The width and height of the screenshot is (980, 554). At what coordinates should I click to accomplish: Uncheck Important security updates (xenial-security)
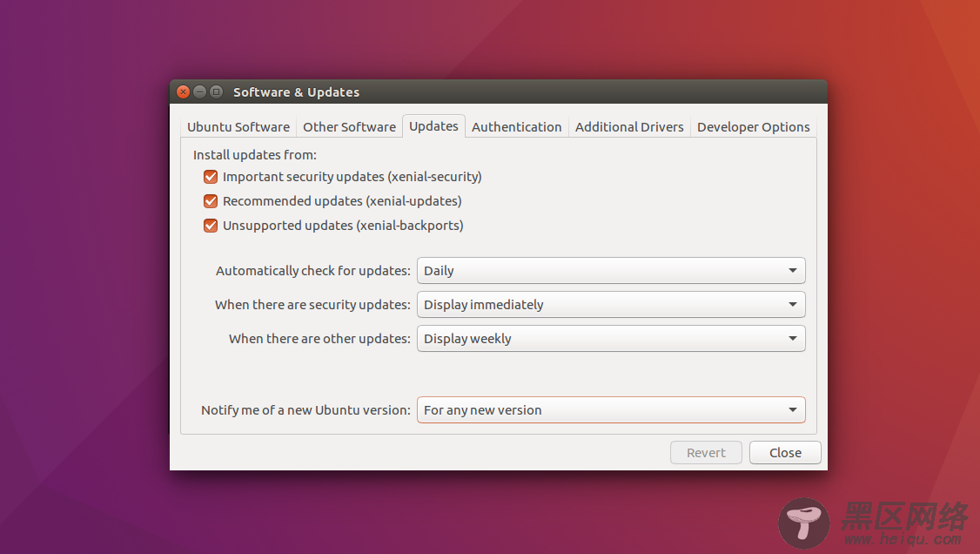pos(211,177)
